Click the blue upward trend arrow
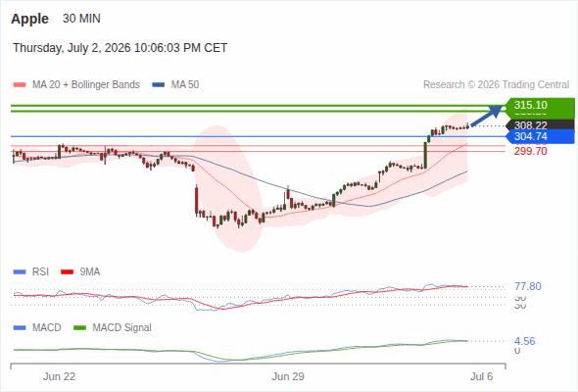Image resolution: width=578 pixels, height=392 pixels. tap(487, 116)
